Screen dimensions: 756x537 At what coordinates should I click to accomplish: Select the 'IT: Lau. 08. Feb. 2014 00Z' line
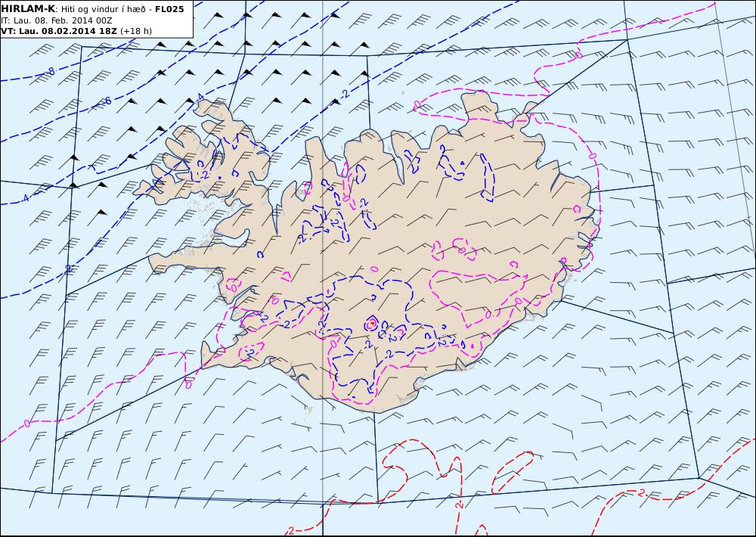pos(57,20)
